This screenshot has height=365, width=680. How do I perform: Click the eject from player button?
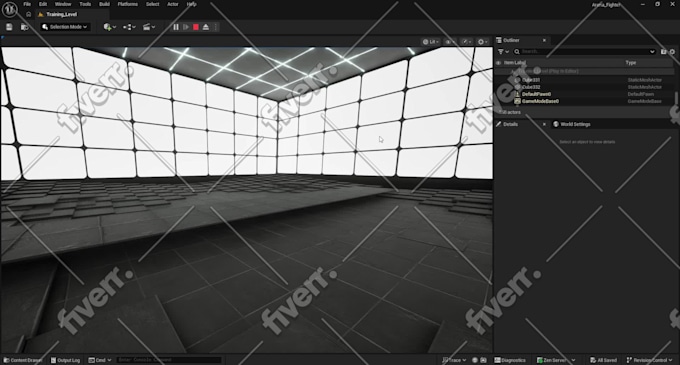pyautogui.click(x=206, y=27)
